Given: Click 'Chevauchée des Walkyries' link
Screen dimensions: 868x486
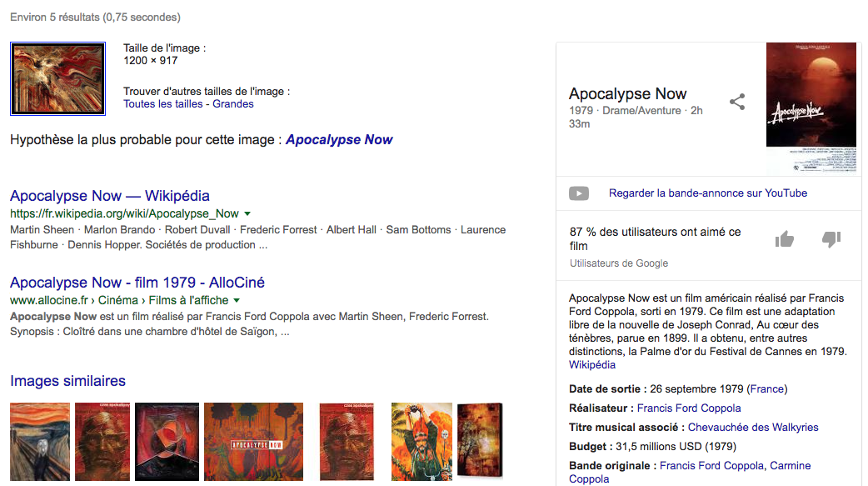Looking at the screenshot, I should pyautogui.click(x=753, y=428).
